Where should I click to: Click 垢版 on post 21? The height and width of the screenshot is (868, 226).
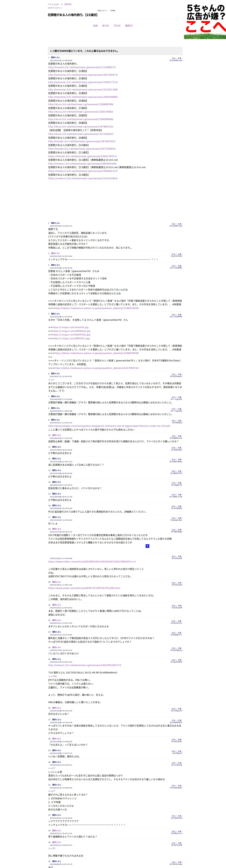click(173, 606)
